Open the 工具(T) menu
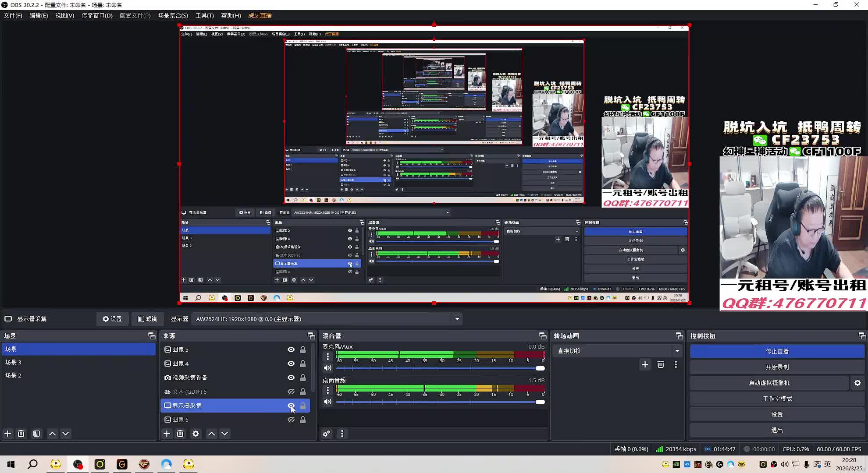This screenshot has width=868, height=473. point(204,15)
